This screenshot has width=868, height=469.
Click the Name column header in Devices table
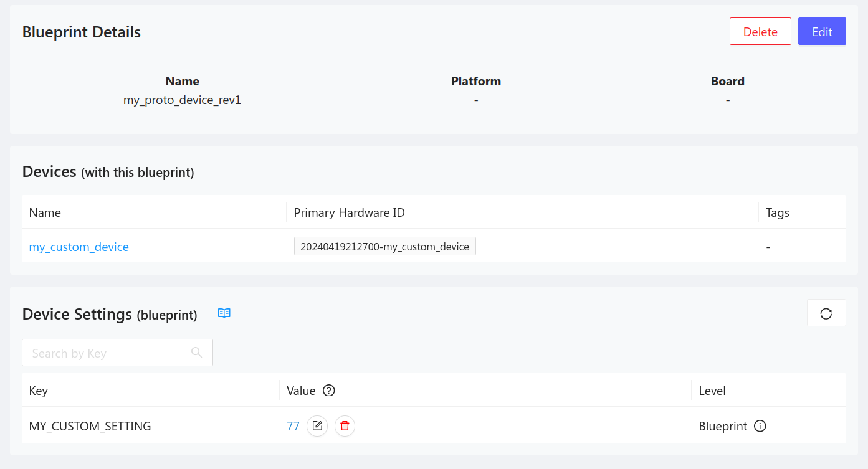[x=45, y=212]
